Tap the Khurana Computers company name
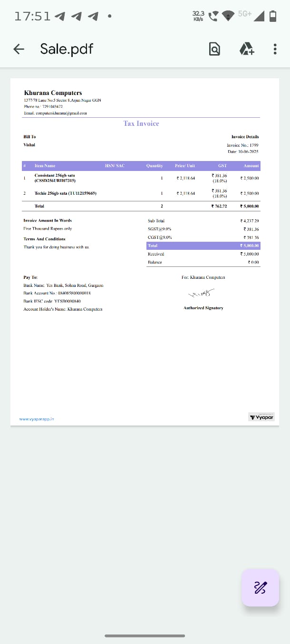Viewport: 290px width, 644px height. pos(53,93)
